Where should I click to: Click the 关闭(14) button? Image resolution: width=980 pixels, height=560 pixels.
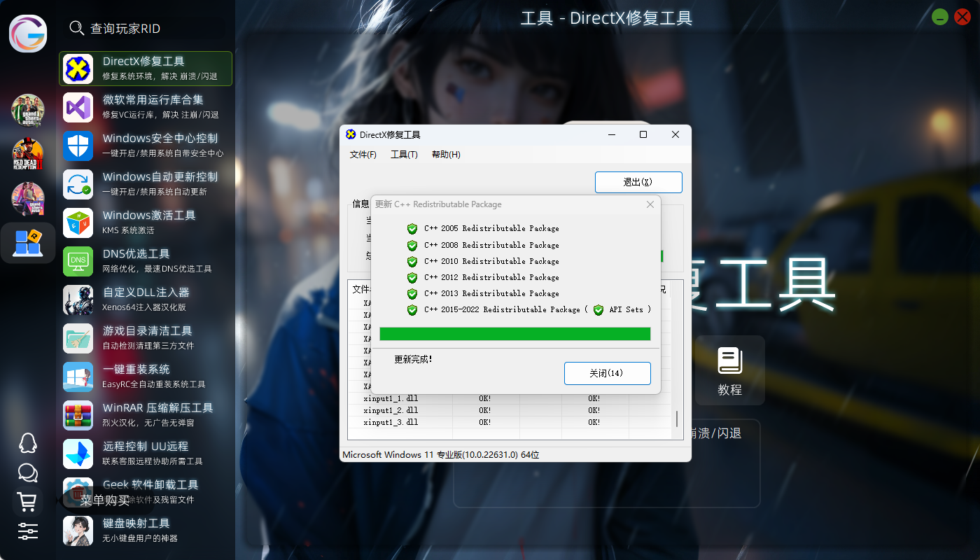607,373
